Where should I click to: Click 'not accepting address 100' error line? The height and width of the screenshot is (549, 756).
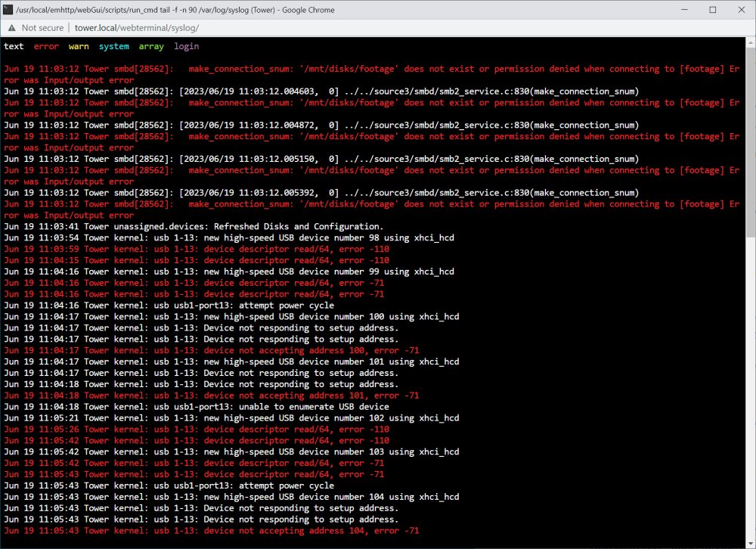tap(212, 350)
